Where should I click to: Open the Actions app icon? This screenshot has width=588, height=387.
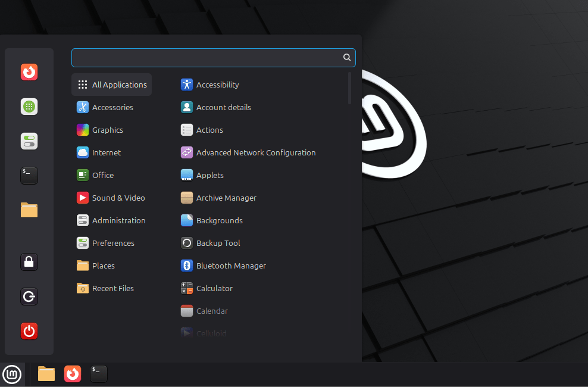pyautogui.click(x=187, y=130)
